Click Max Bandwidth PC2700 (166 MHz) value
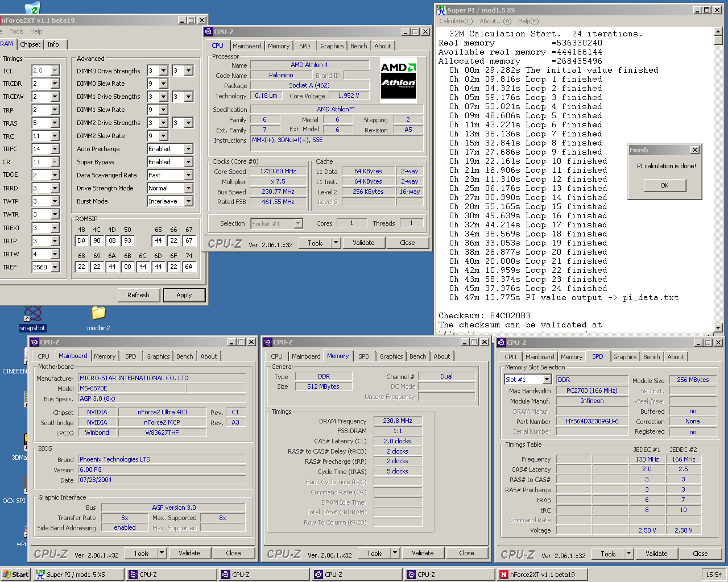Viewport: 728px width, 582px height. [x=592, y=390]
